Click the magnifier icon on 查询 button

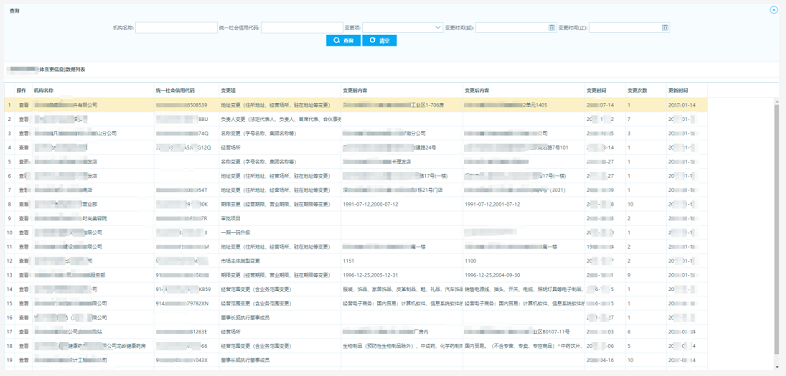coord(336,41)
